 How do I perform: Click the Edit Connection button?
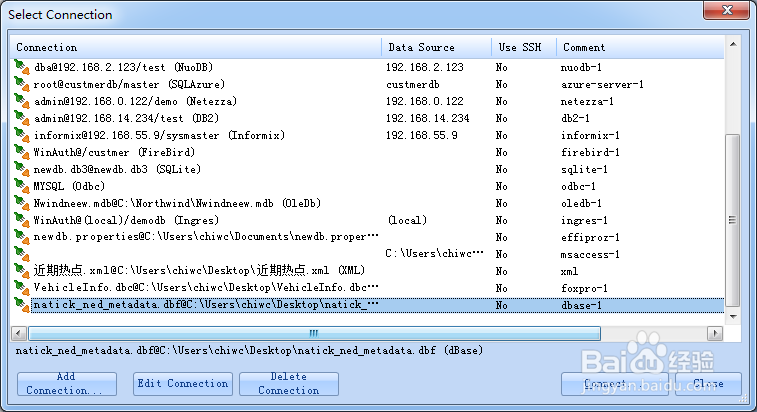(182, 384)
